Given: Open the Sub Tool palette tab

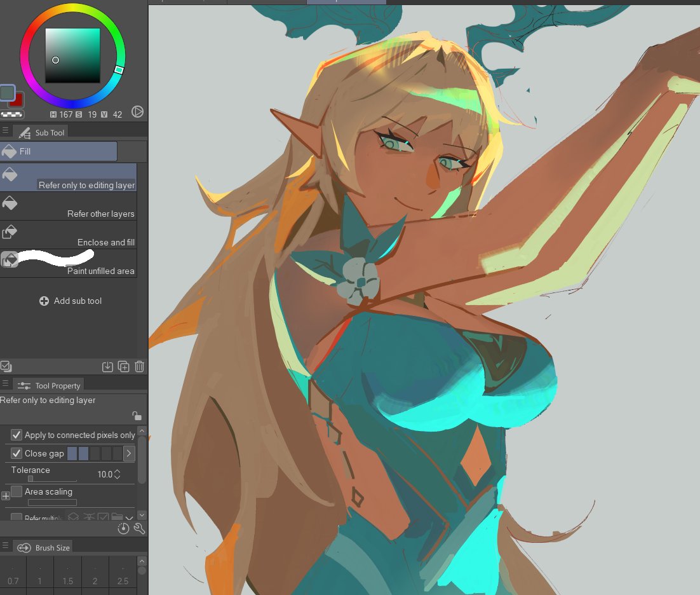Looking at the screenshot, I should point(41,133).
